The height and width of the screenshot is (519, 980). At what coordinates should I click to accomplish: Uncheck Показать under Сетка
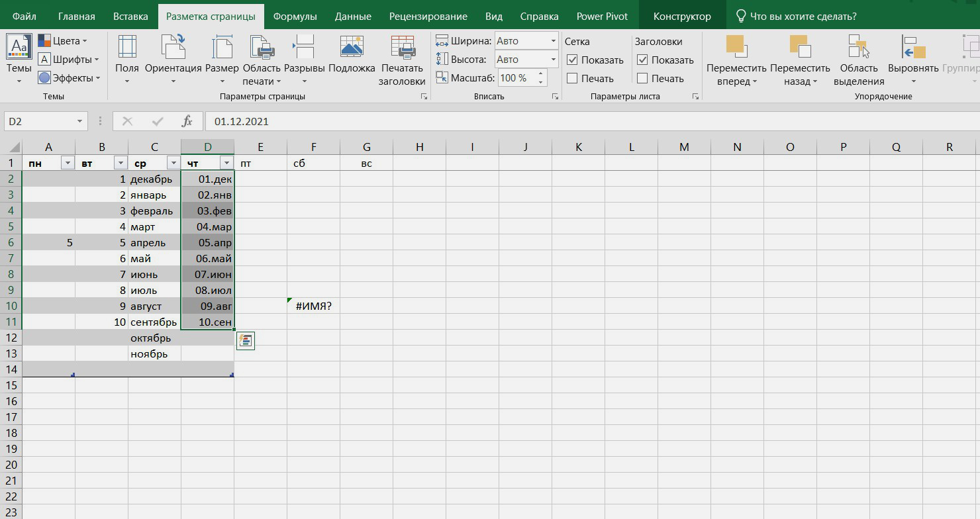tap(573, 60)
